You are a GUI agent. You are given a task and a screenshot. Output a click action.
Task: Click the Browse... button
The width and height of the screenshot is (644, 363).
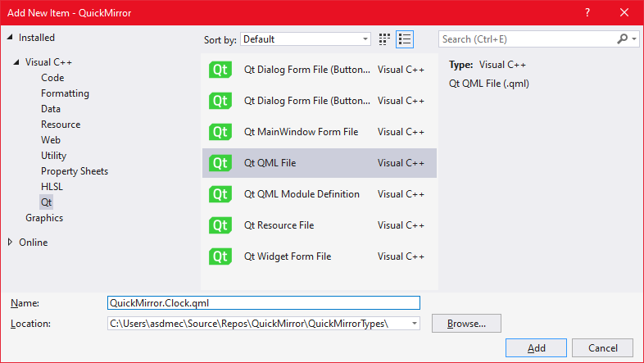[x=466, y=324]
